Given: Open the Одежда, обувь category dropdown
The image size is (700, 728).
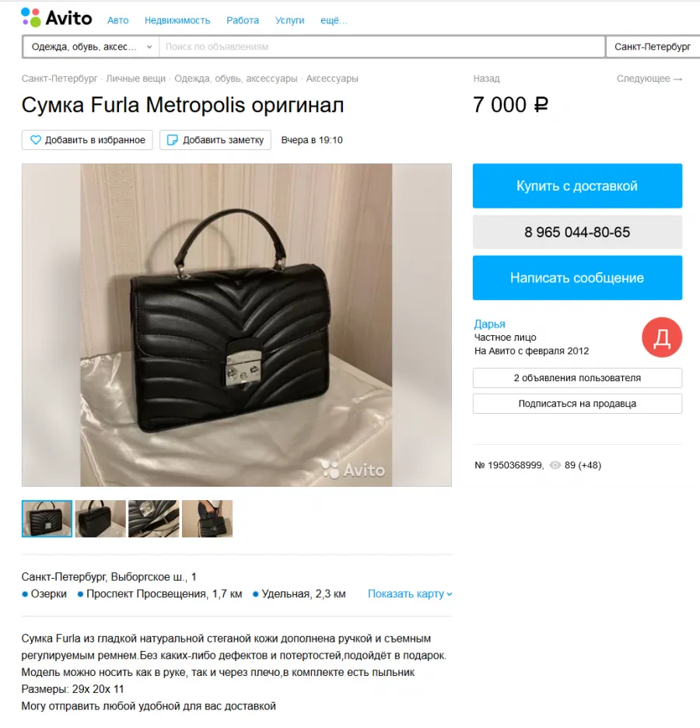Looking at the screenshot, I should point(92,47).
